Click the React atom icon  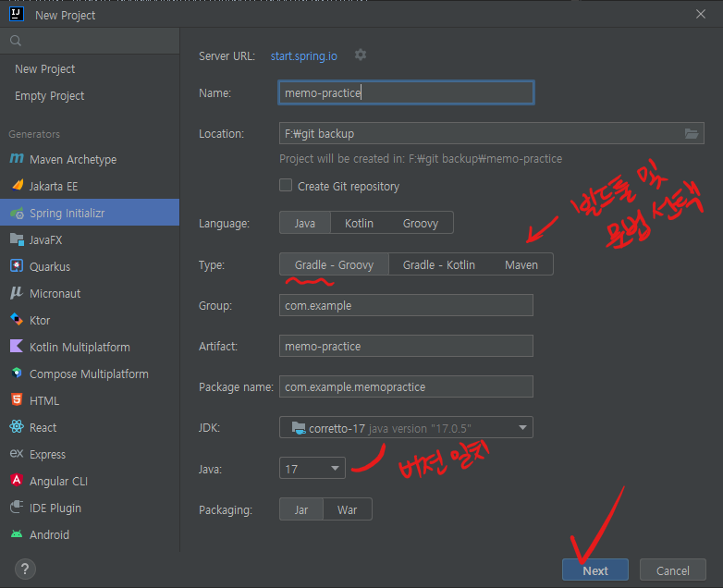pos(17,426)
